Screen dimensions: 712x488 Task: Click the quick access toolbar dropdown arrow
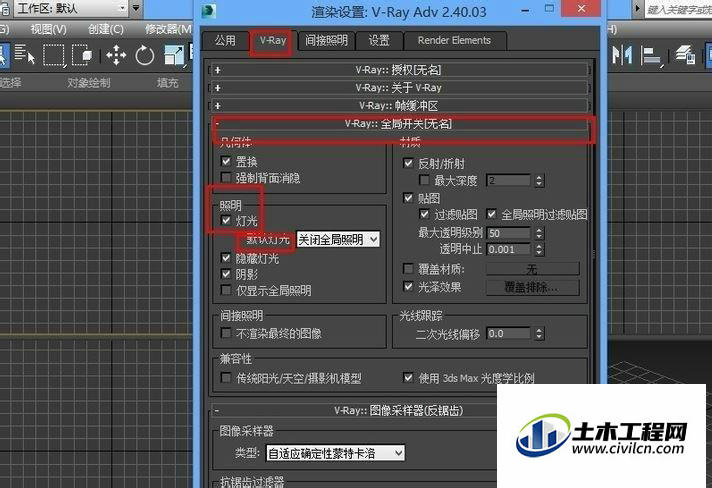[x=136, y=8]
